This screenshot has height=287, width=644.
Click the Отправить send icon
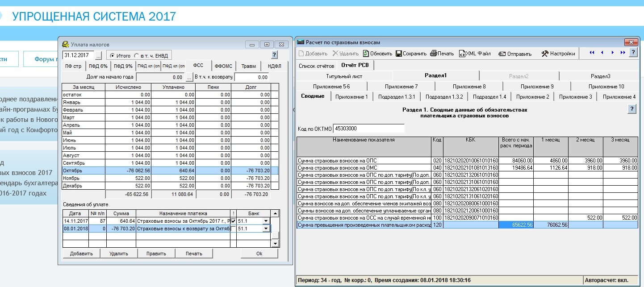(x=502, y=54)
